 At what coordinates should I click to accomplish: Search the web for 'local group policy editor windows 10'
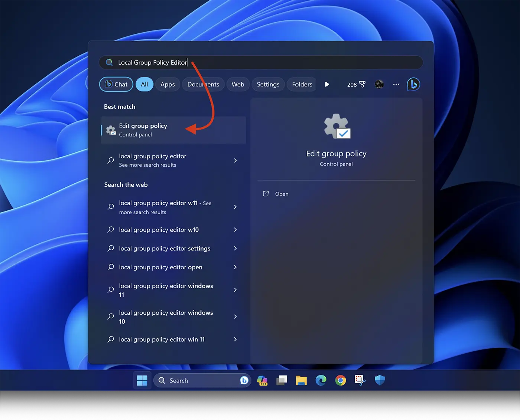[x=173, y=316]
